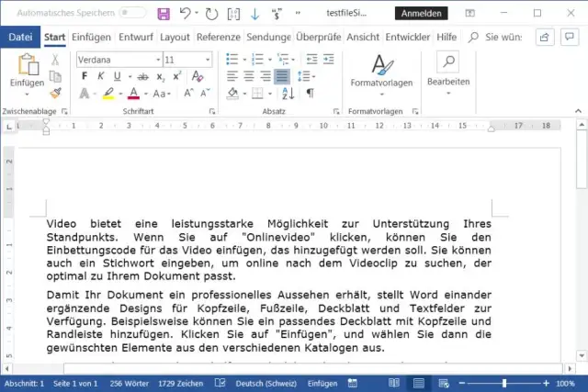Open the Einfügen ribbon tab
The width and height of the screenshot is (588, 392).
coord(91,37)
